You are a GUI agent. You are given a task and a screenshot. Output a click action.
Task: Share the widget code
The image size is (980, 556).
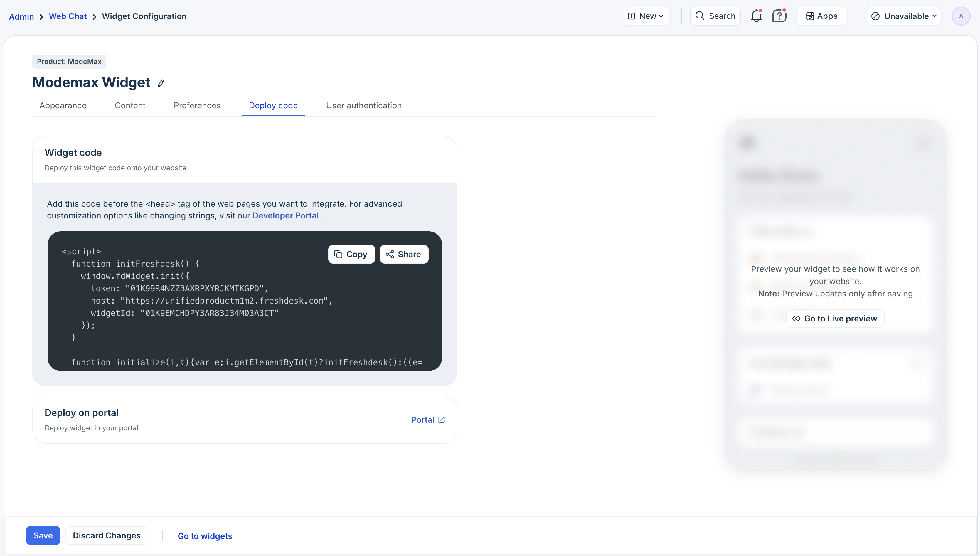404,254
